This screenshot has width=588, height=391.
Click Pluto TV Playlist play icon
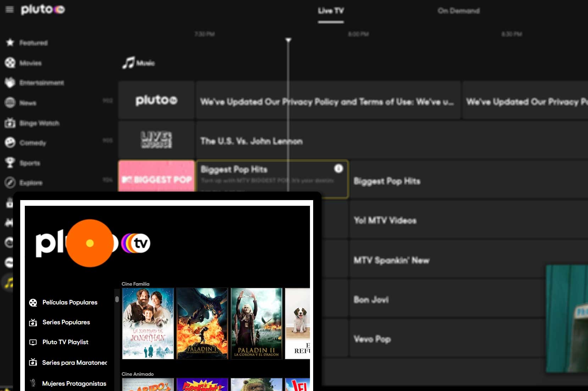(x=33, y=342)
